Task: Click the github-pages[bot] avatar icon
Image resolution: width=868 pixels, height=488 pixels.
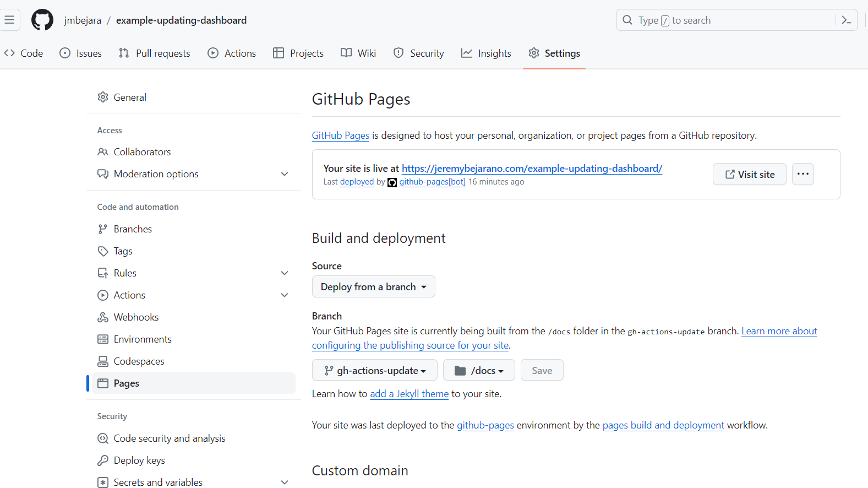Action: pos(392,182)
